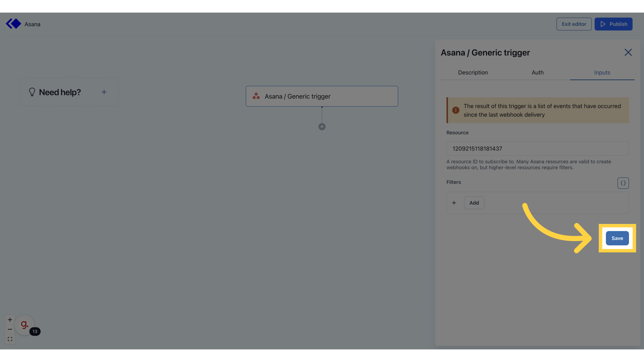644x362 pixels.
Task: Select the Inputs tab
Action: point(602,72)
